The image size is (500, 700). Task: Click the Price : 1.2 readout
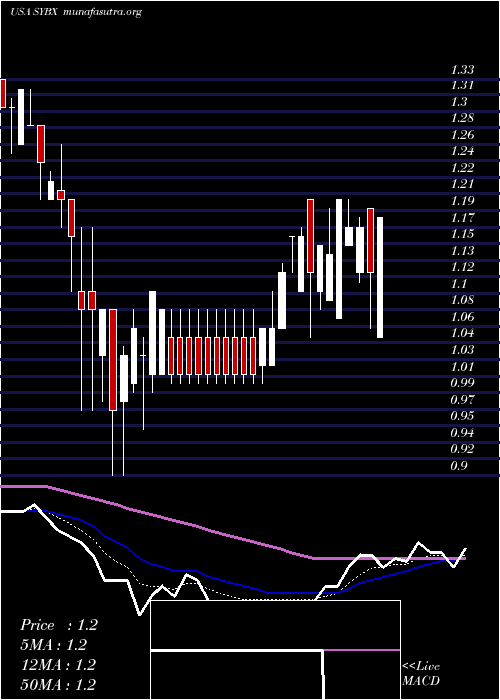point(58,625)
